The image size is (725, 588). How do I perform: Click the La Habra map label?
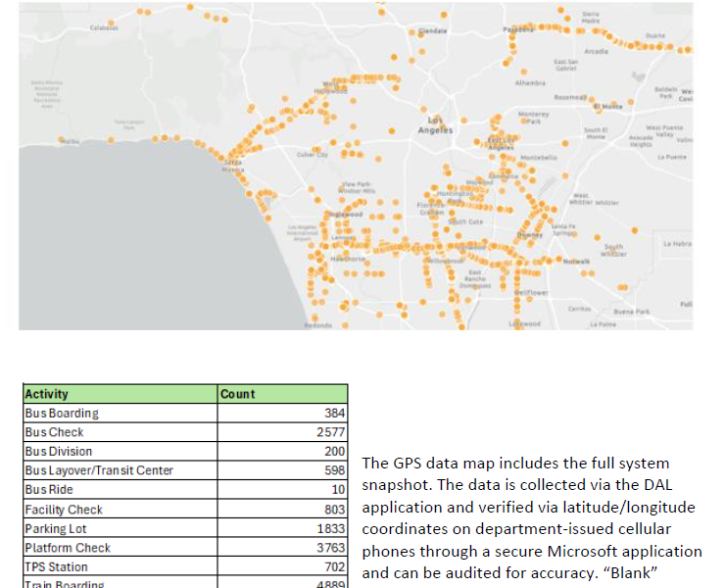pos(678,242)
